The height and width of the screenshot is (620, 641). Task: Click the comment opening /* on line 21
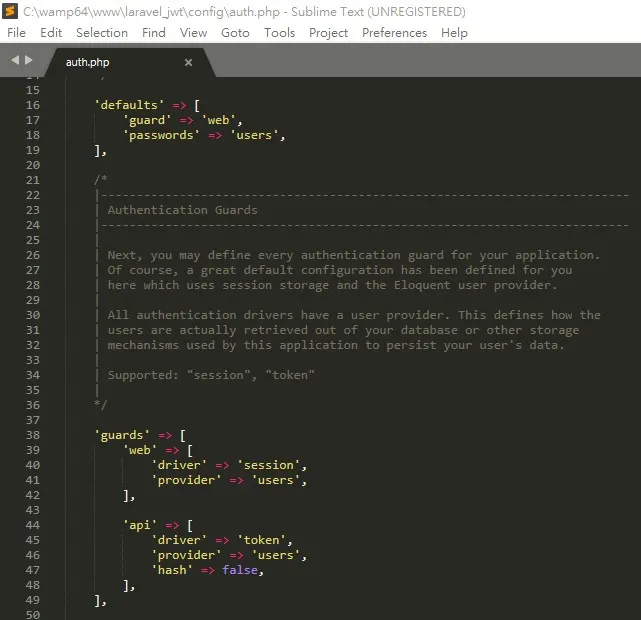point(101,179)
